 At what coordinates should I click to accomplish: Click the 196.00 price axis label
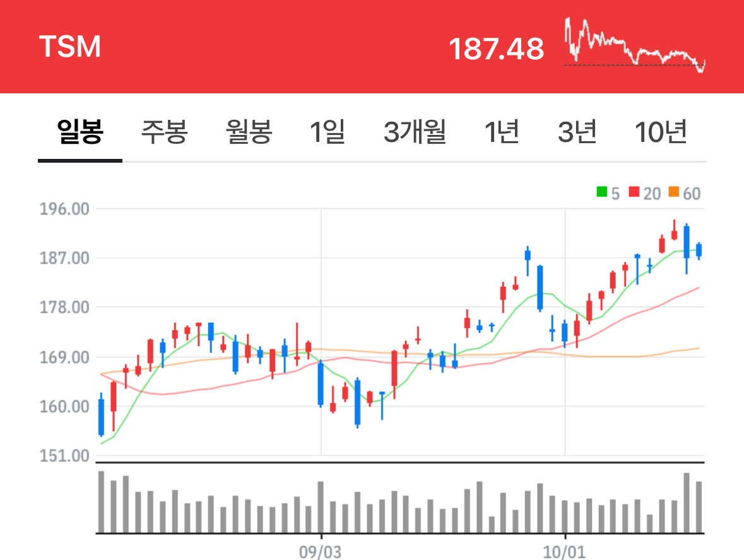pos(64,209)
